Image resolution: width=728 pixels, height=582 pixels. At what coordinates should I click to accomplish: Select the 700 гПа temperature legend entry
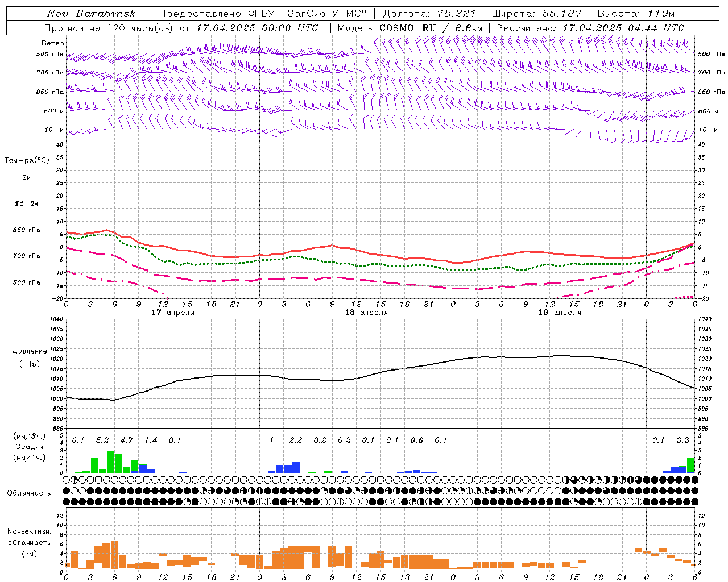tap(27, 256)
